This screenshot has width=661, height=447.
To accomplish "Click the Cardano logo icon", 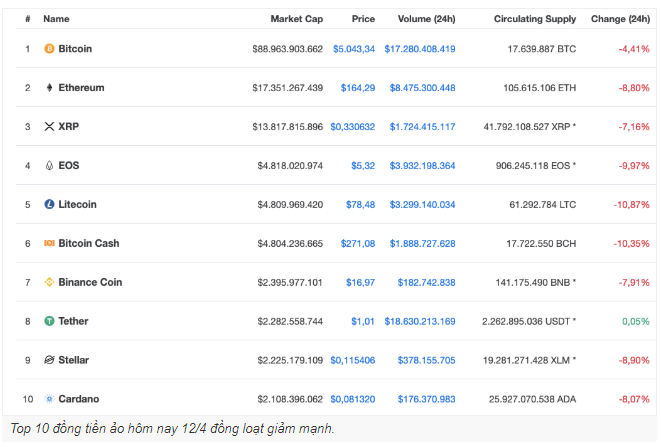I will click(x=49, y=399).
